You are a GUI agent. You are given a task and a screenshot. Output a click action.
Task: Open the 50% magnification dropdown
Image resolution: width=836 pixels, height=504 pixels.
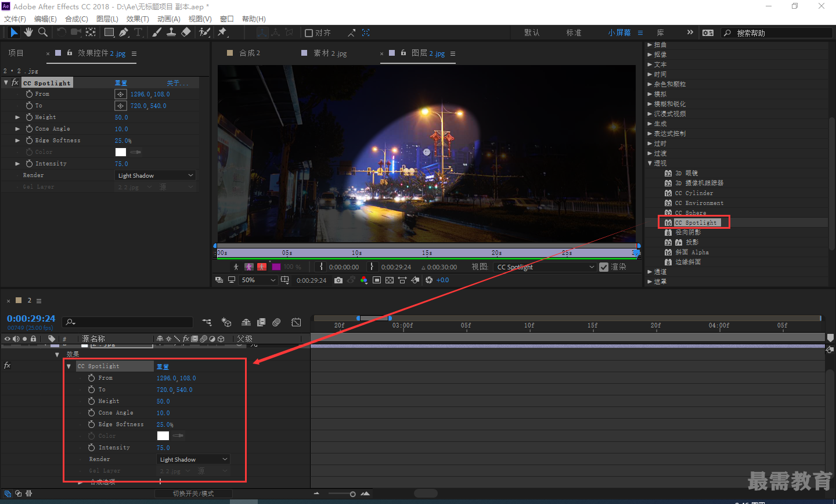(258, 280)
